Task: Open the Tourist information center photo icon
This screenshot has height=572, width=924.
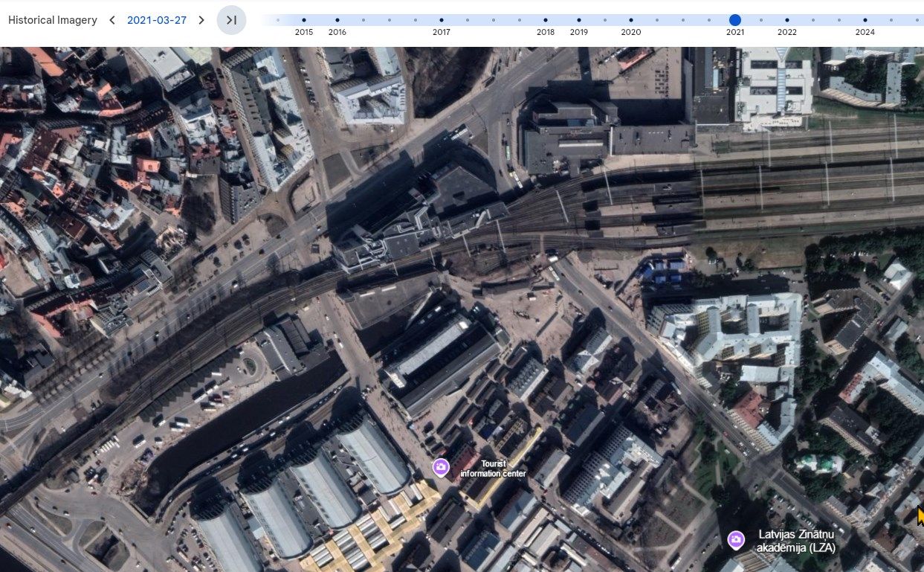Action: (441, 467)
